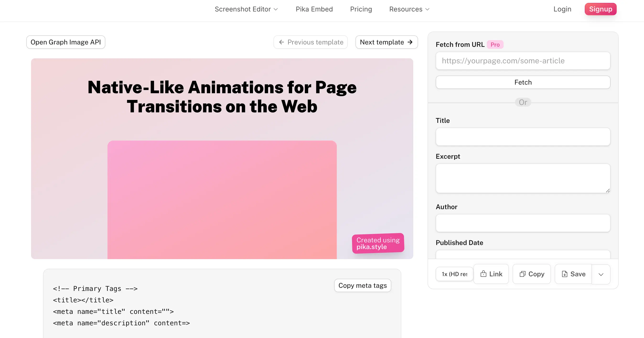The image size is (644, 338).
Task: Click the Signup button
Action: (x=600, y=9)
